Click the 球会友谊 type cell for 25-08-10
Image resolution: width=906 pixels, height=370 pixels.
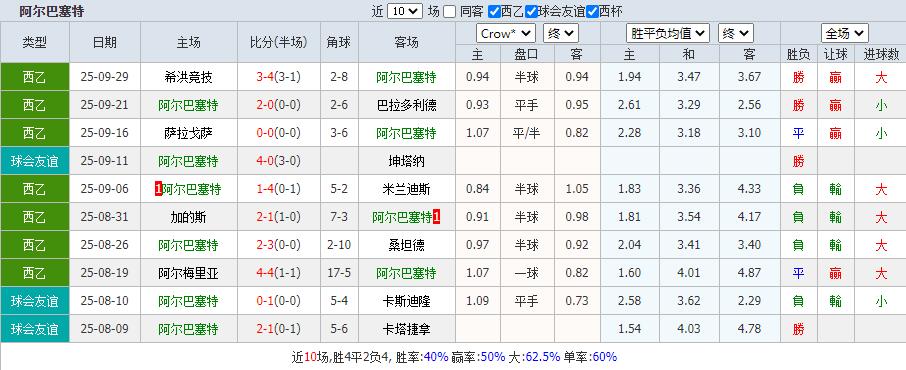click(35, 301)
